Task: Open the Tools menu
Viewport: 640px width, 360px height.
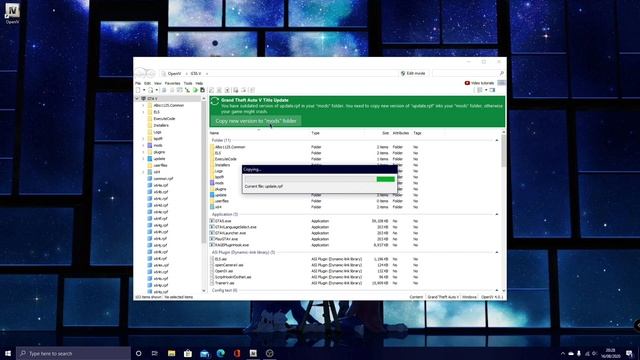Action: [x=188, y=83]
